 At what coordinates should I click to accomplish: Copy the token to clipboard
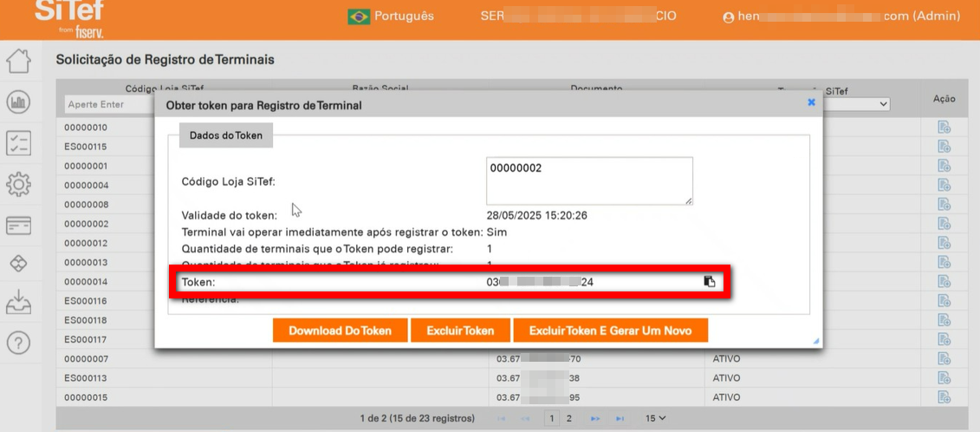[x=710, y=282]
